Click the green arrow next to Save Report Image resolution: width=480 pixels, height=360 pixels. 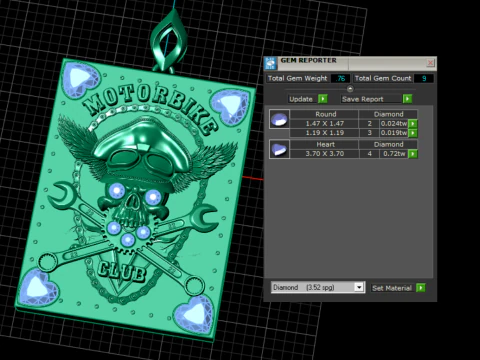pyautogui.click(x=407, y=99)
